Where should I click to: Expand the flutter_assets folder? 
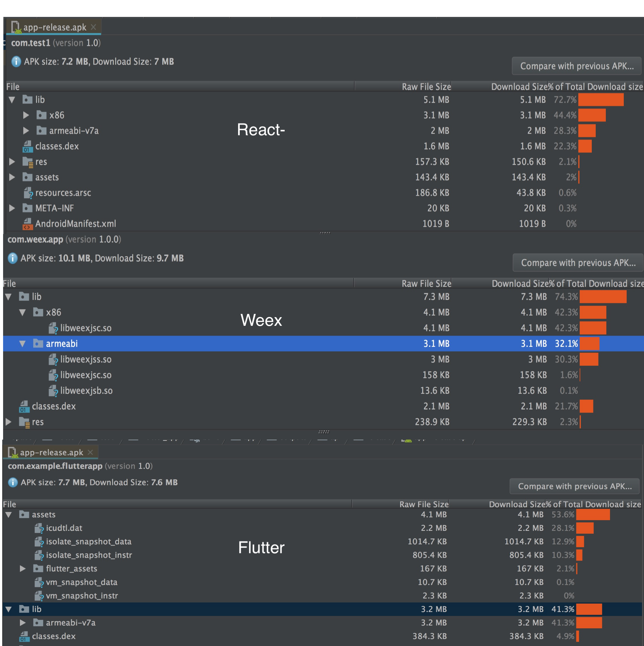point(22,569)
